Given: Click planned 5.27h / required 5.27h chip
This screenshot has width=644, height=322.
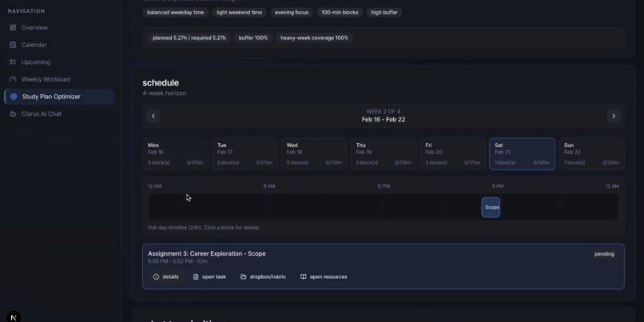Looking at the screenshot, I should pyautogui.click(x=189, y=38).
